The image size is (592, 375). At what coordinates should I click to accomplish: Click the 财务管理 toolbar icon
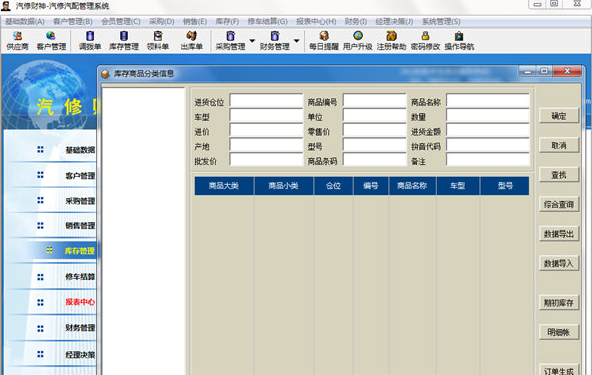pos(274,41)
